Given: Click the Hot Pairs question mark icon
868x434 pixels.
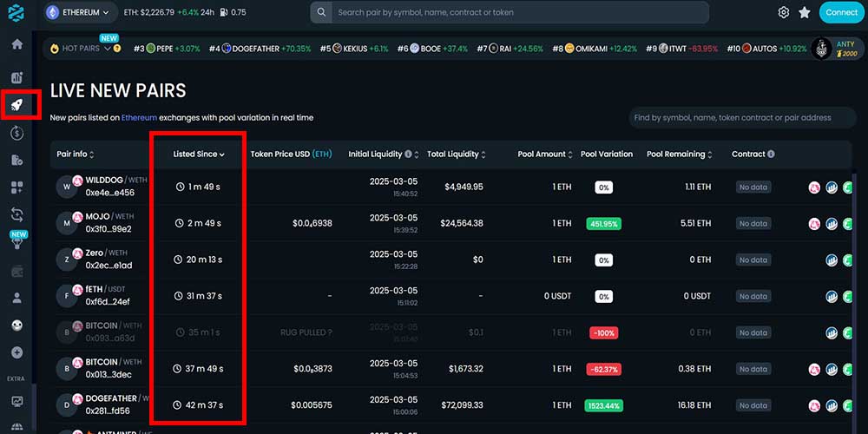Looking at the screenshot, I should (117, 49).
